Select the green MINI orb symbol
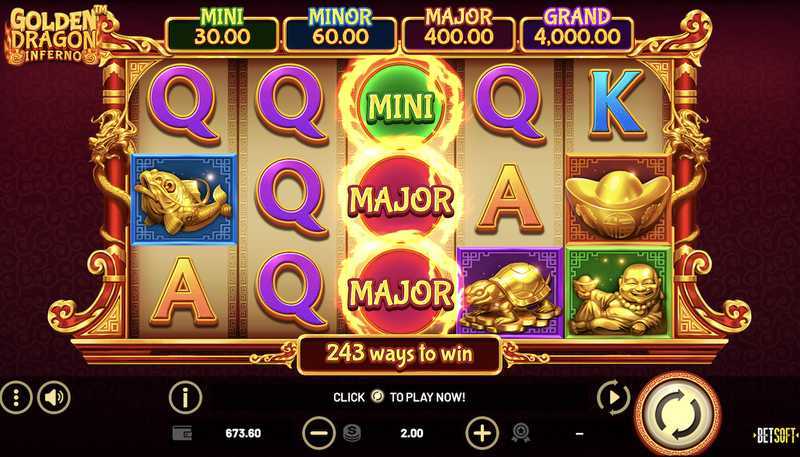This screenshot has height=457, width=800. (401, 106)
